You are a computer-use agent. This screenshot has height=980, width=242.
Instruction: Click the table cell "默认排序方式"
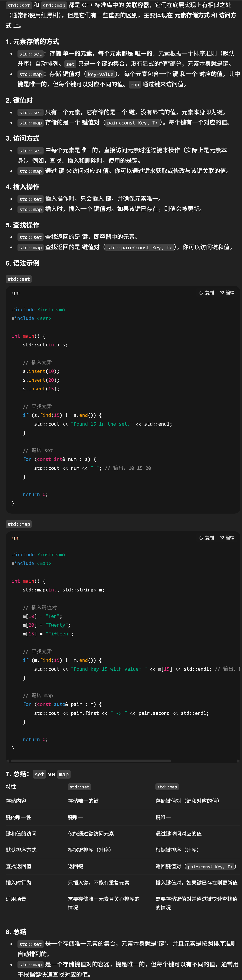coord(21,850)
